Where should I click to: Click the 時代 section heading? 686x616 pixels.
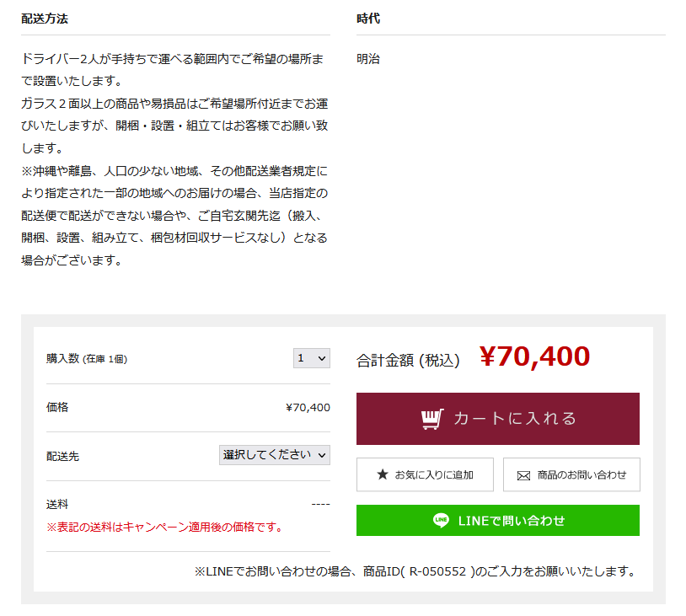[x=368, y=19]
